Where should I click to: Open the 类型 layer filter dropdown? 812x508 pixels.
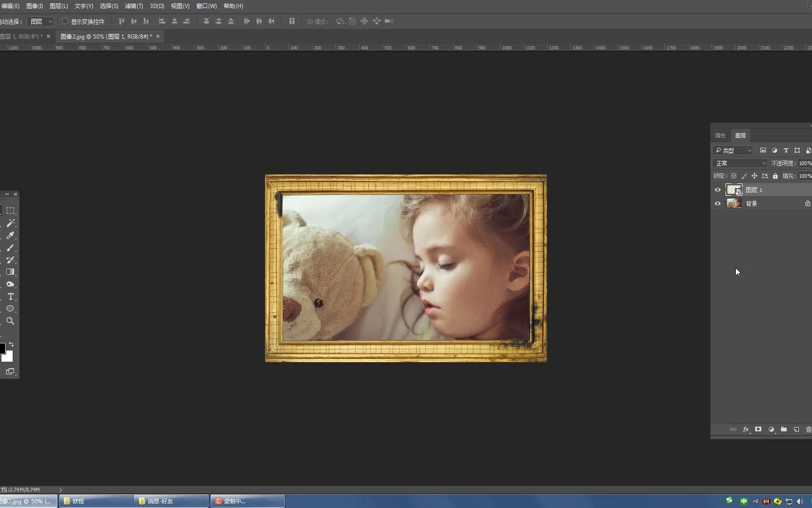coord(733,151)
